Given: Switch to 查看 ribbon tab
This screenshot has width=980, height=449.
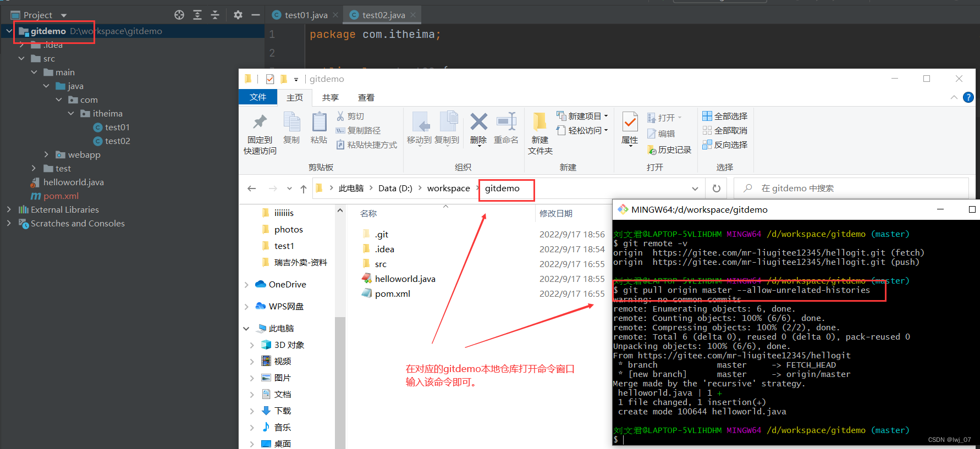Looking at the screenshot, I should click(366, 97).
